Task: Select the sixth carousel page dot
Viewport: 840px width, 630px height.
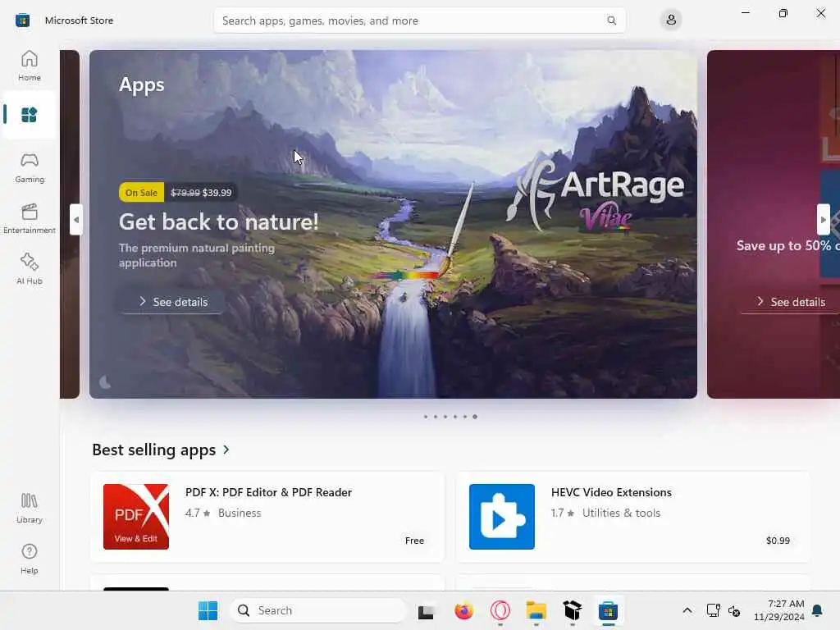Action: tap(475, 417)
